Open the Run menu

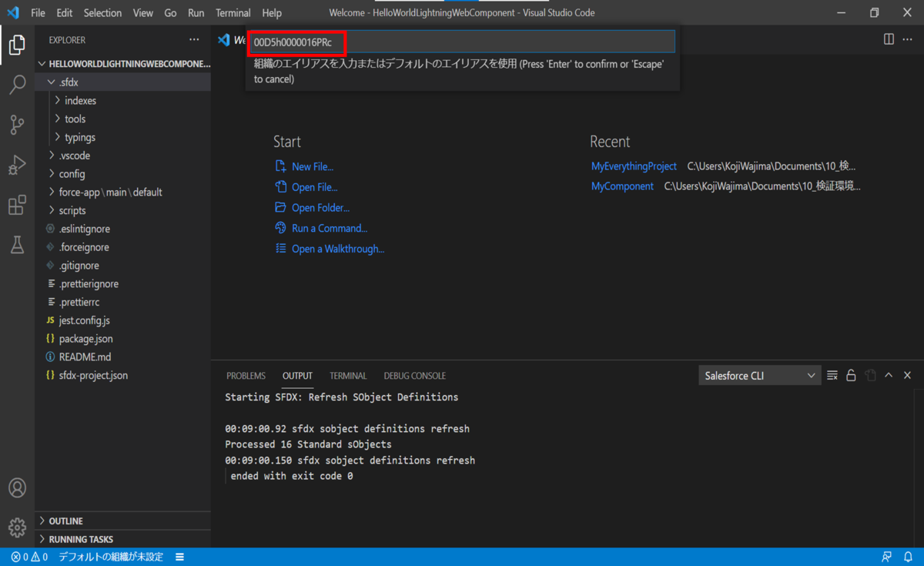(x=196, y=13)
